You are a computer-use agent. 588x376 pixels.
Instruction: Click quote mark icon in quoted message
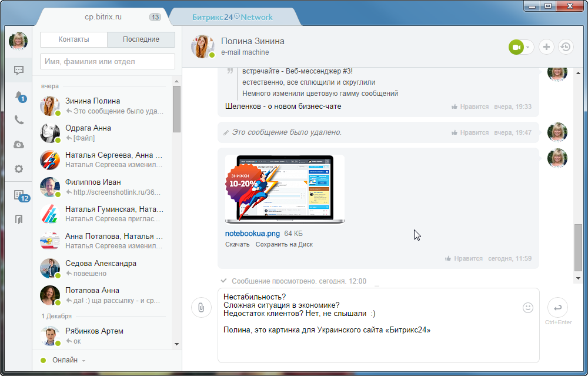click(x=230, y=71)
